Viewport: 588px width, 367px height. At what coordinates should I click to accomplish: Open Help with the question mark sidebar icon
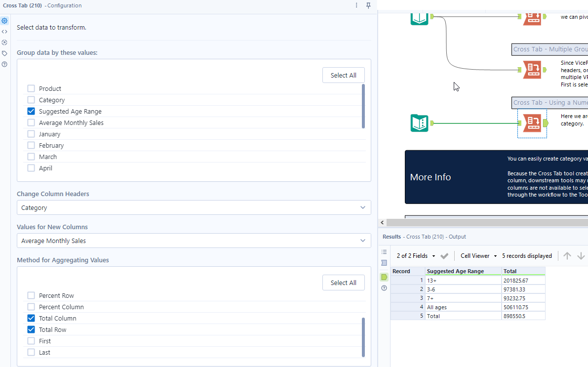pos(4,64)
